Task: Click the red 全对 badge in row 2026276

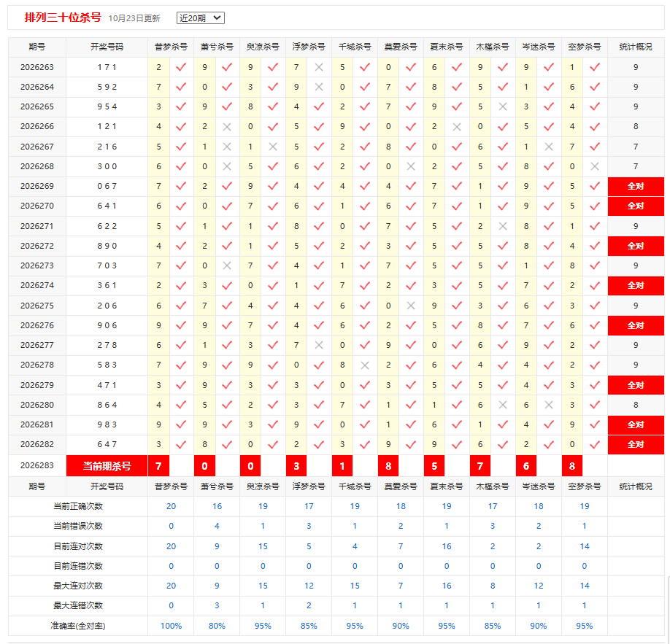Action: coord(636,325)
